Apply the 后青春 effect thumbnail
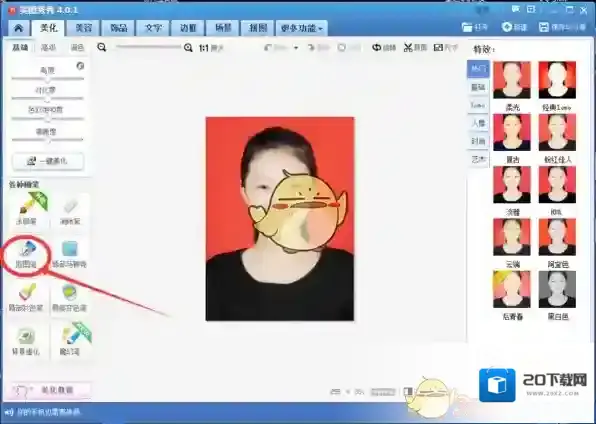 pos(512,289)
